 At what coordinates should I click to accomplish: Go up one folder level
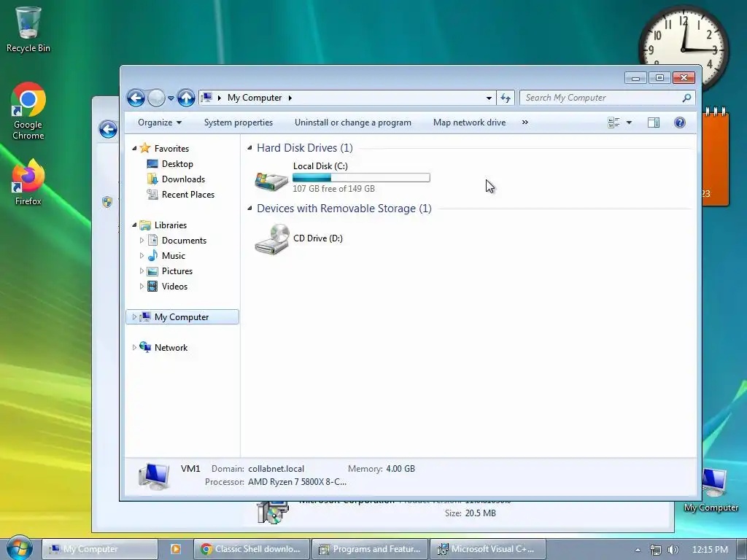[186, 98]
